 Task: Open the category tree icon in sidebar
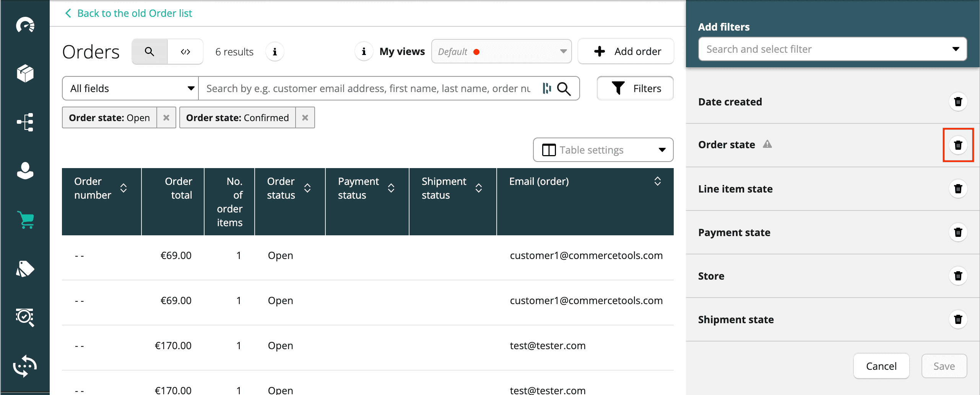click(25, 122)
